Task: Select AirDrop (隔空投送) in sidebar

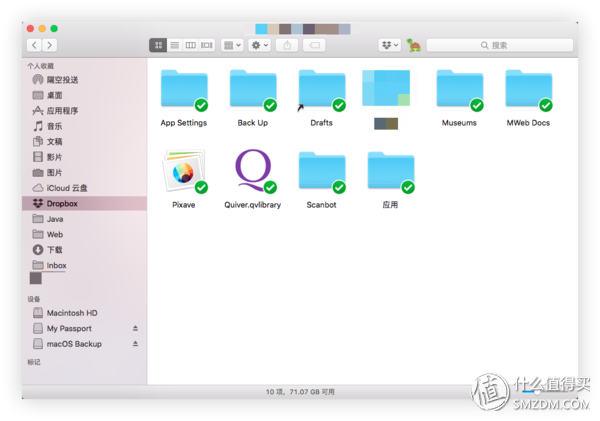Action: (84, 80)
